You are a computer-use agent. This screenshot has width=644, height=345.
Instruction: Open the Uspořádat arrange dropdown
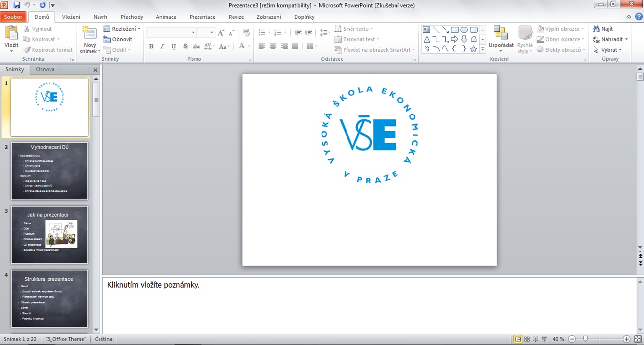point(501,39)
